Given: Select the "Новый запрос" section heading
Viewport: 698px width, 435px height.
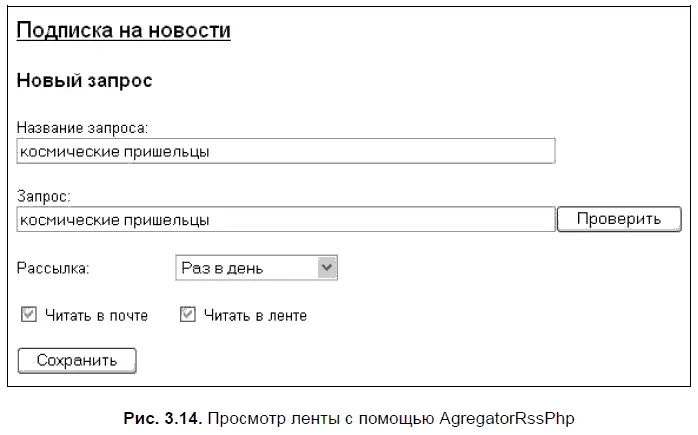Looking at the screenshot, I should (85, 82).
